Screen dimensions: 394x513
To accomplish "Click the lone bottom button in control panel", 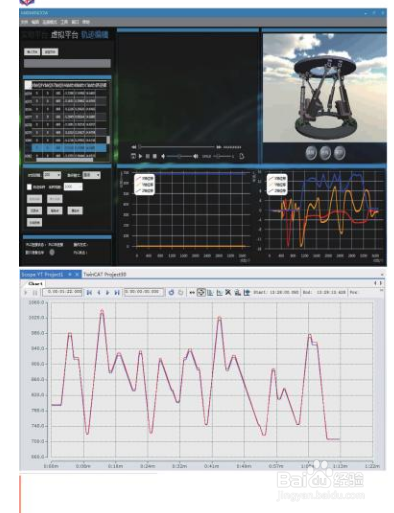I will point(34,222).
